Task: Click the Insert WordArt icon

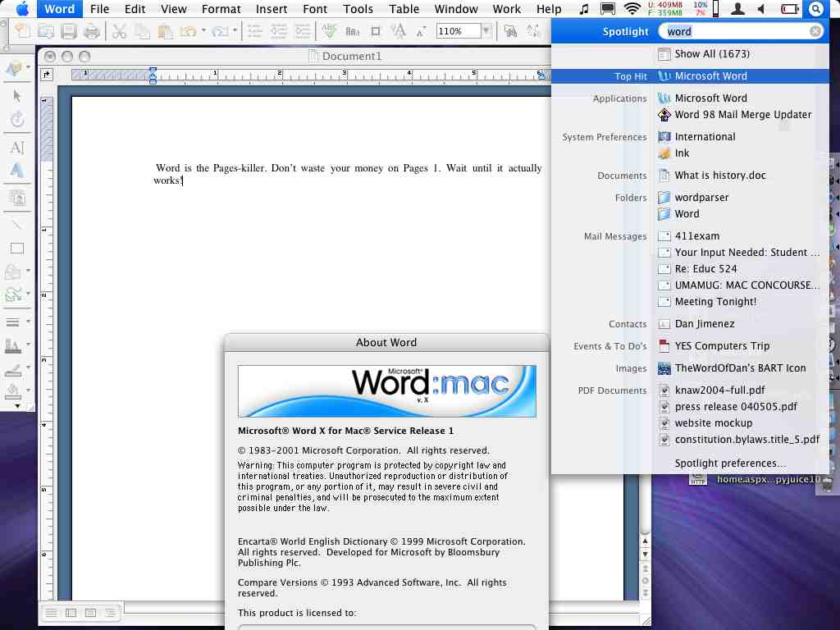Action: [16, 171]
